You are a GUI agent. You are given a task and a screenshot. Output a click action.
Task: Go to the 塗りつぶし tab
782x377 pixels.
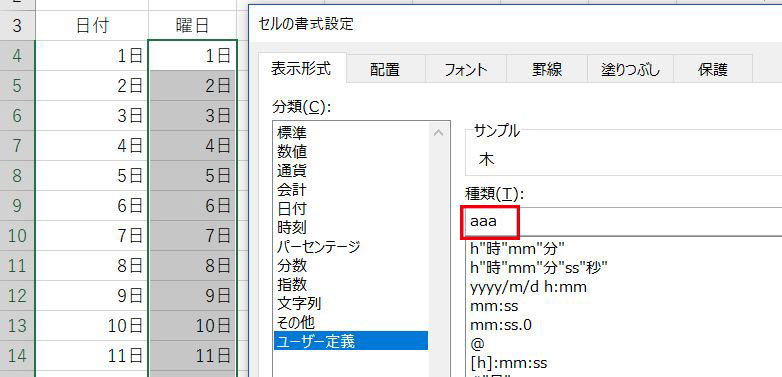630,69
